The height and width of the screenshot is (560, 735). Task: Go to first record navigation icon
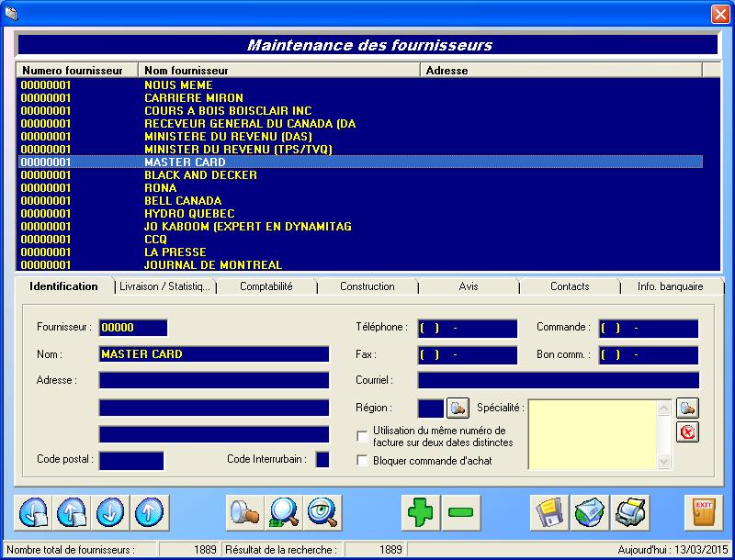[x=32, y=512]
